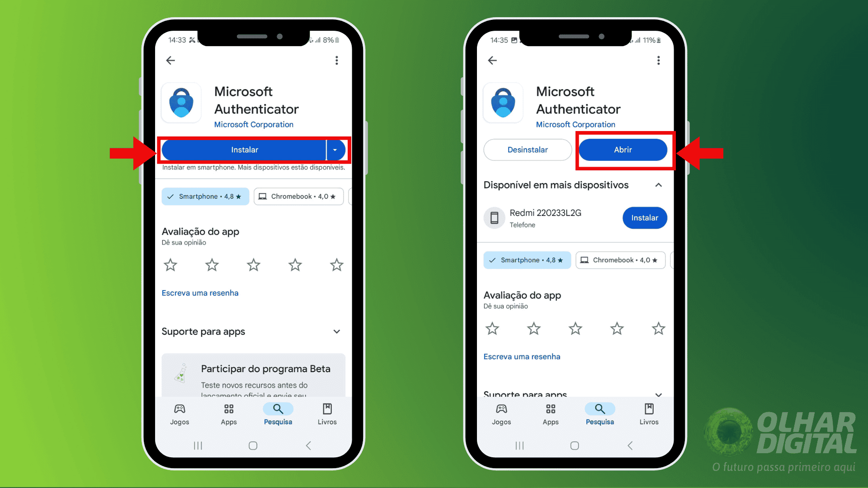The image size is (868, 488).
Task: Tap the back arrow on left screen
Action: click(x=171, y=60)
